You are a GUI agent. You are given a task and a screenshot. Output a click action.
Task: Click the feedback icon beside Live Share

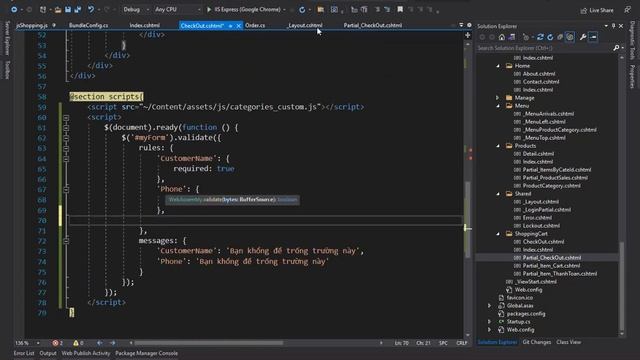[627, 10]
